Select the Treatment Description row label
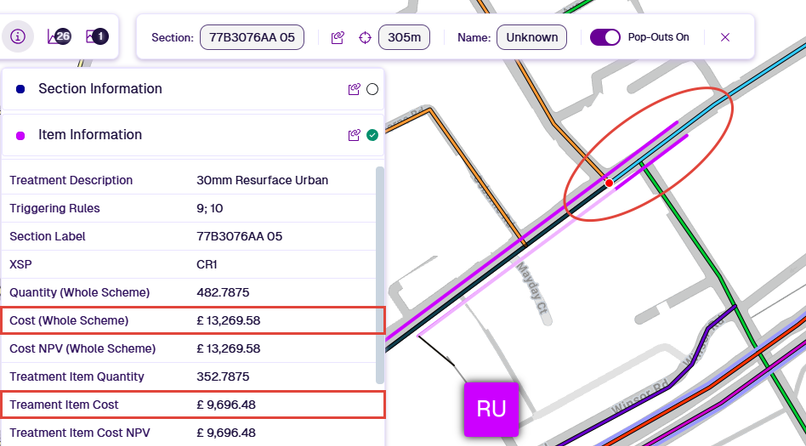Viewport: 806px width, 446px height. click(71, 180)
